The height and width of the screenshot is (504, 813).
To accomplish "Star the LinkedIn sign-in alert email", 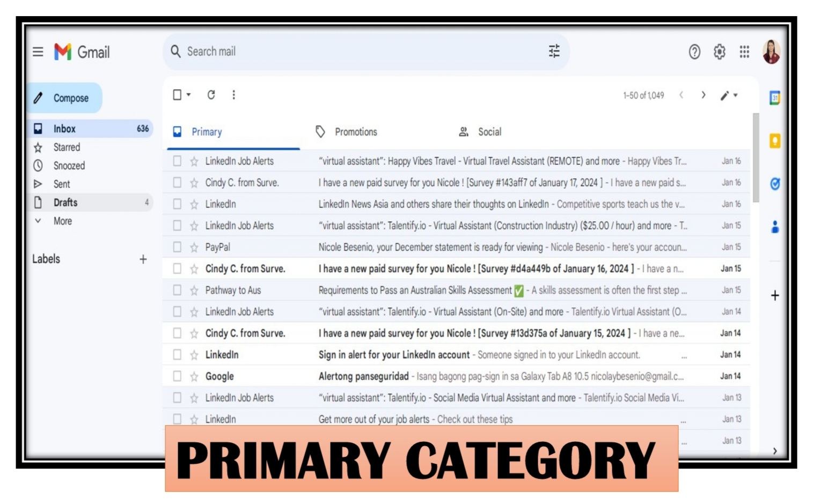I will point(194,355).
